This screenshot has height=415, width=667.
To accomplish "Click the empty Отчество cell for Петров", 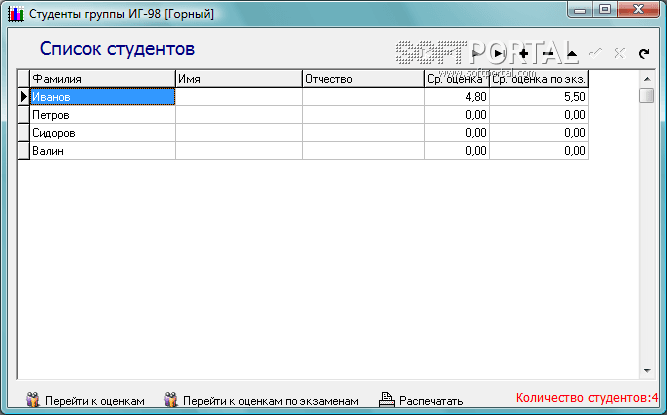I will tap(363, 115).
